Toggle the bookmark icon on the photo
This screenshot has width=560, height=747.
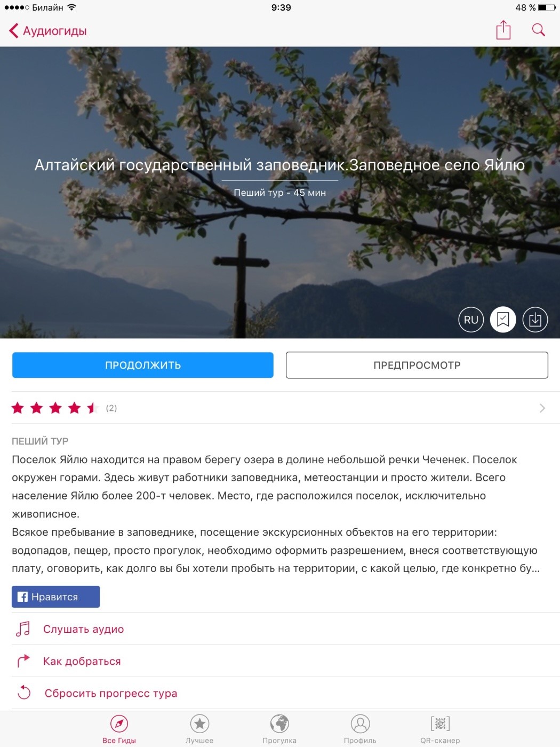(x=503, y=320)
